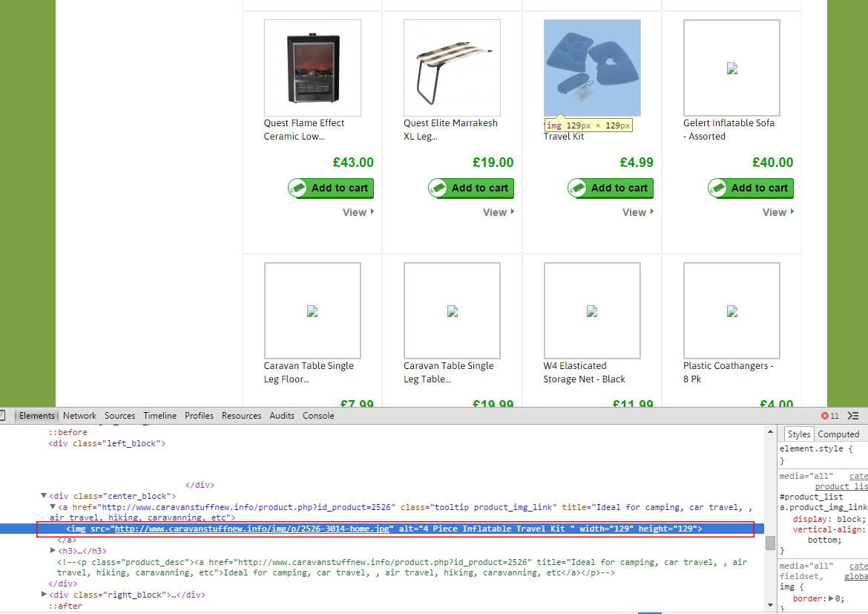Viewport: 868px width, 614px height.
Task: Click the Elements panel scrollbar thumb
Action: click(770, 543)
